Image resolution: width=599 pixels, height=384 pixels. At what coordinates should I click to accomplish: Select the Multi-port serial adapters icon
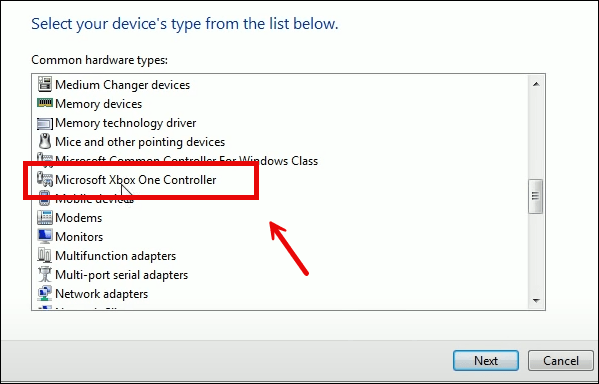point(45,274)
